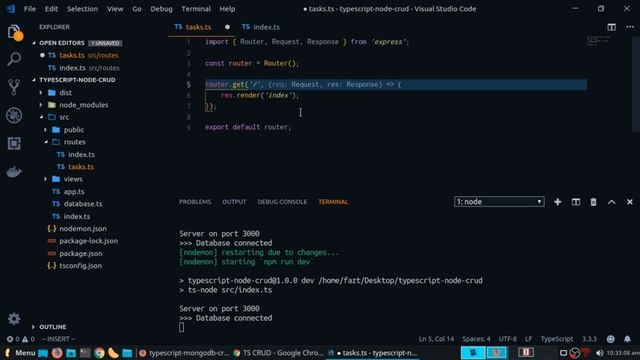Collapse the Open Editors section

point(34,43)
